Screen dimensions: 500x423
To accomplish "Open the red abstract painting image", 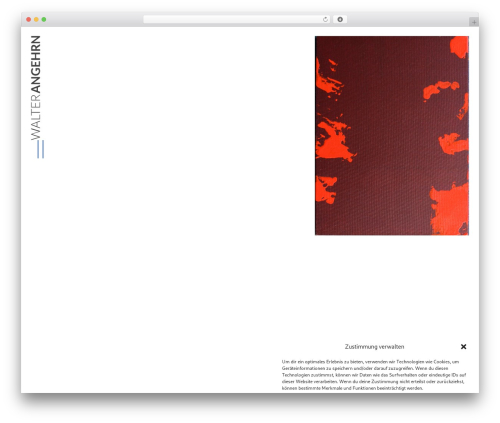I will pyautogui.click(x=392, y=135).
